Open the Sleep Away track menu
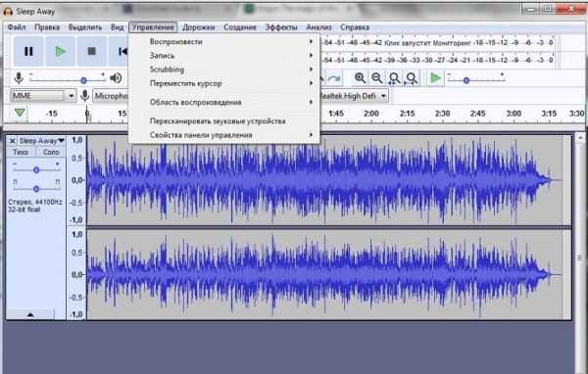The image size is (588, 374). 41,141
